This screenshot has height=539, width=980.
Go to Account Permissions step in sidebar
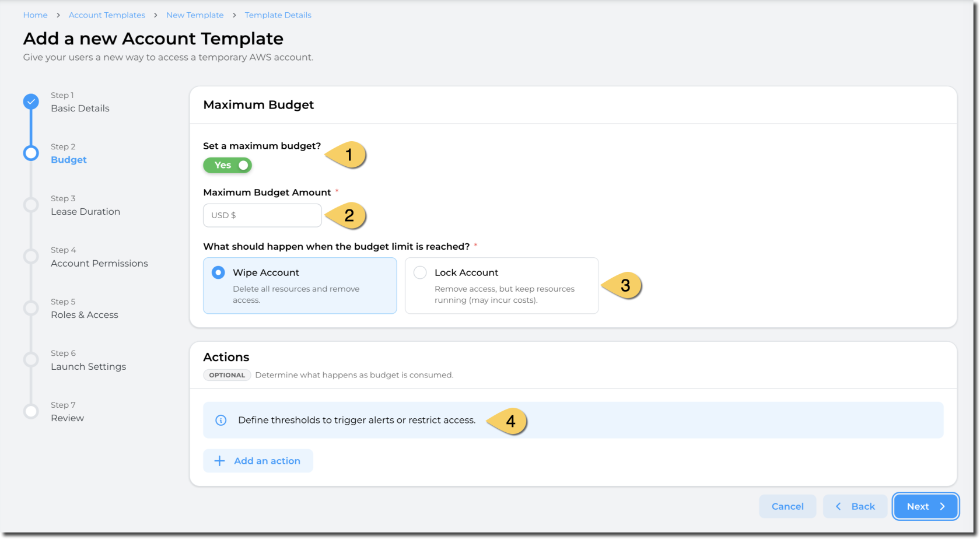tap(99, 263)
